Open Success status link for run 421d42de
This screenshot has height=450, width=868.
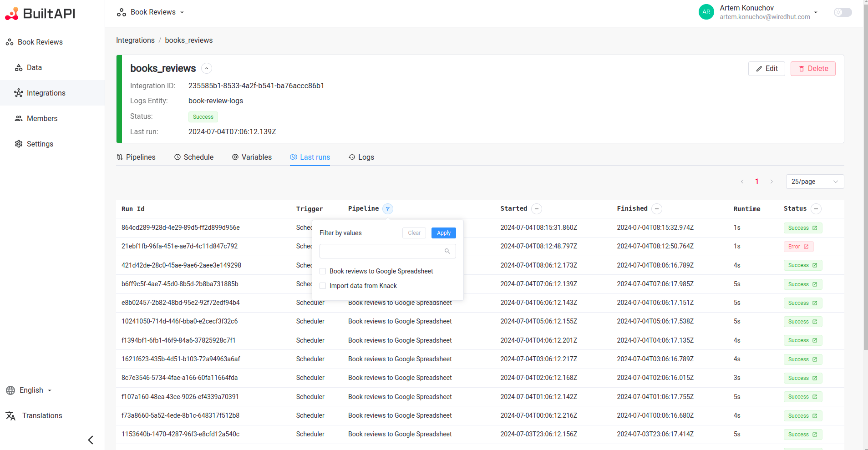click(x=803, y=265)
